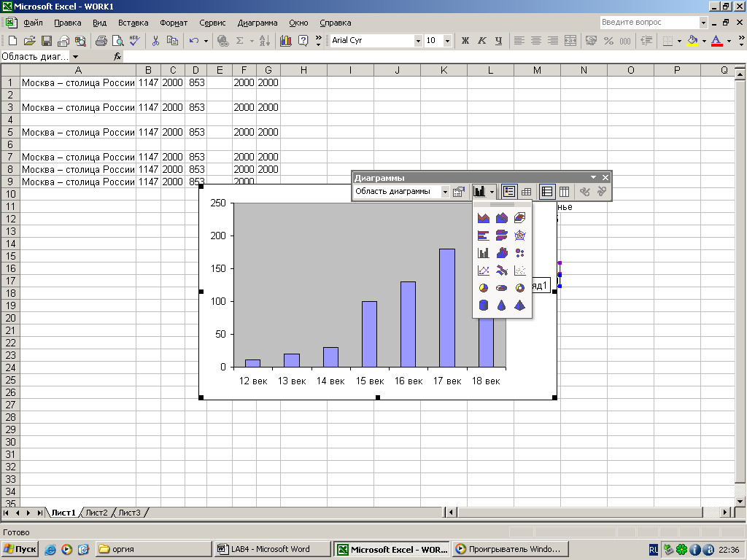Click the Print icon
The width and height of the screenshot is (747, 560).
[x=101, y=41]
